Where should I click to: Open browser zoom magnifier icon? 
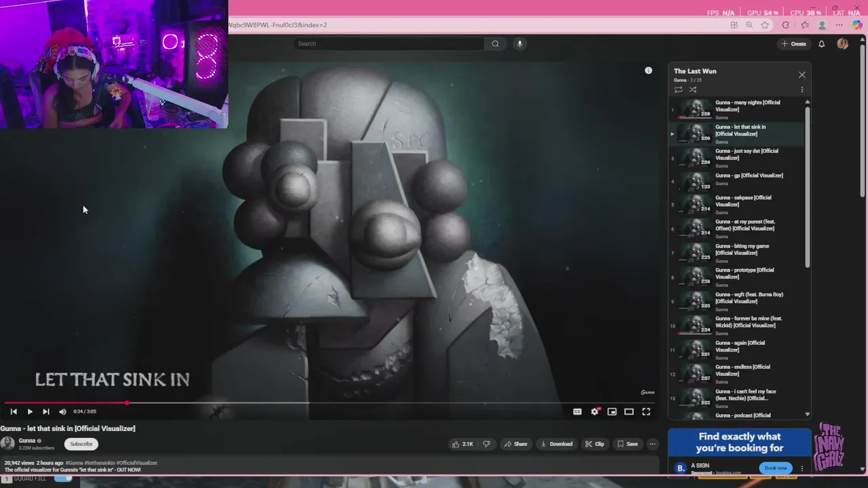click(x=749, y=25)
